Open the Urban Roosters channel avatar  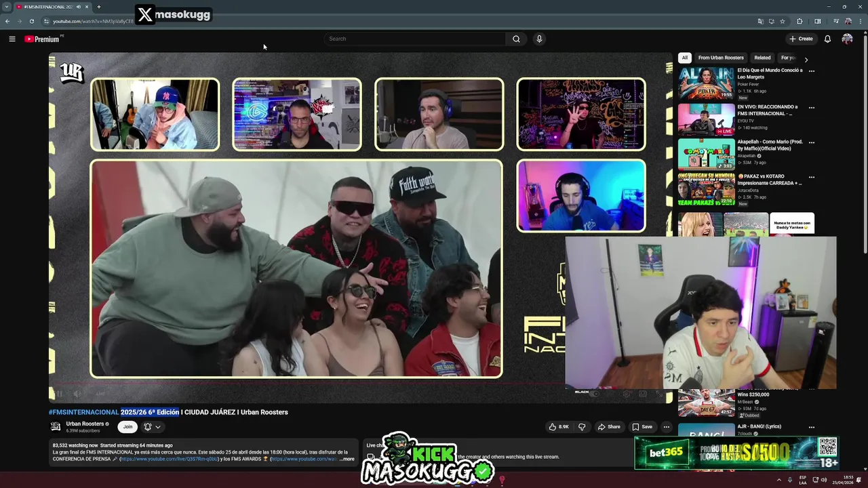56,426
